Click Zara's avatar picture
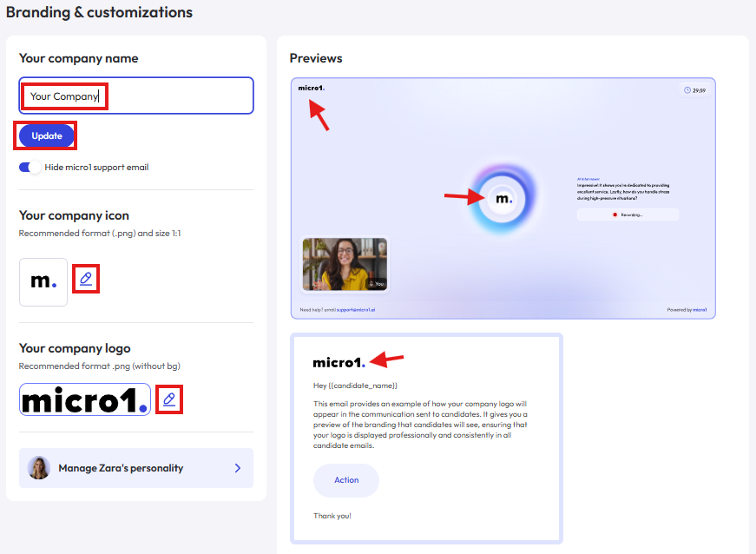 [38, 467]
